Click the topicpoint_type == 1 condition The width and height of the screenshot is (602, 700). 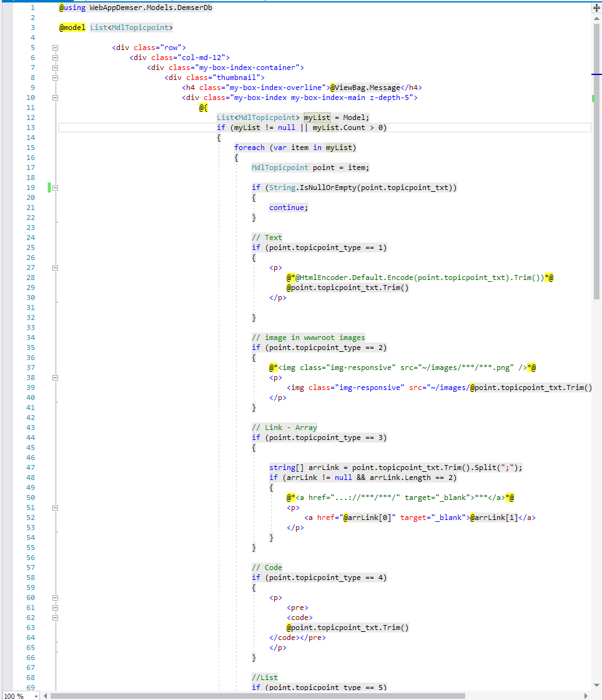point(326,247)
